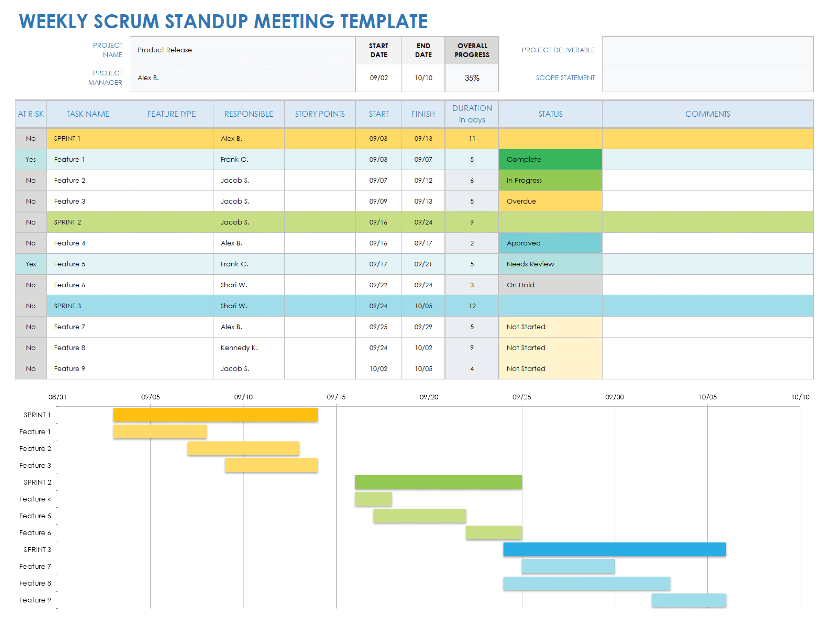Select the SPRINT 3 task name cell
Viewport: 834px width, 644px height.
88,306
